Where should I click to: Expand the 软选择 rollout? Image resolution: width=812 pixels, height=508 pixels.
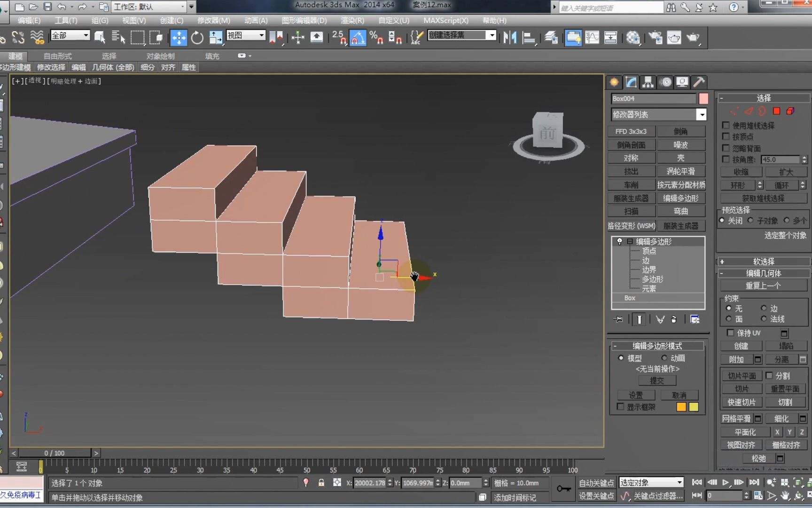(x=763, y=262)
